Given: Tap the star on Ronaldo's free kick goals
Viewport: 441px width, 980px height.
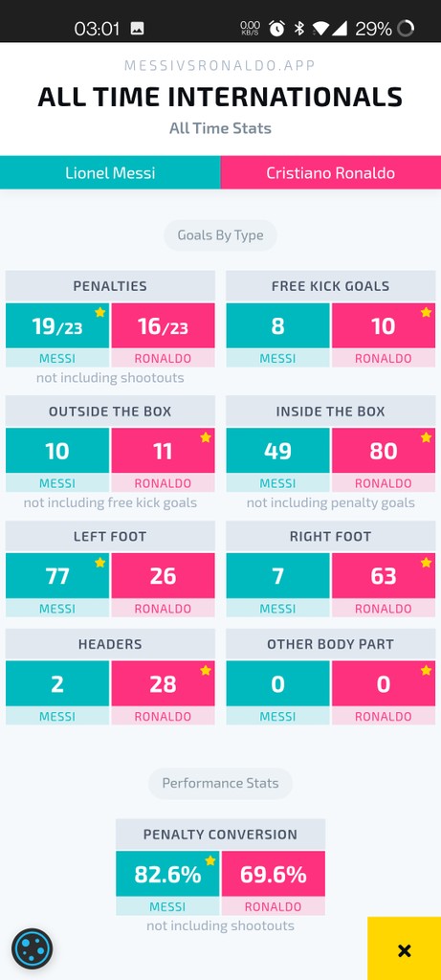Looking at the screenshot, I should 426,313.
